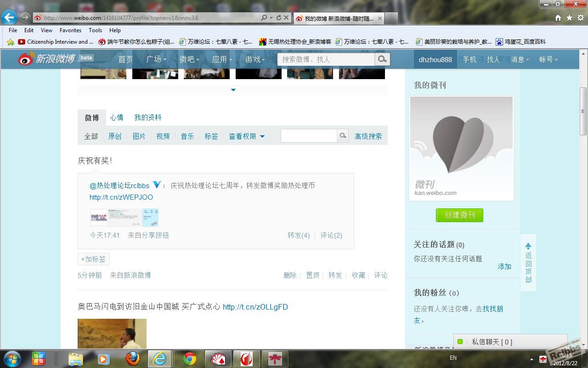Open the Favorites menu
The height and width of the screenshot is (368, 588).
pyautogui.click(x=70, y=30)
